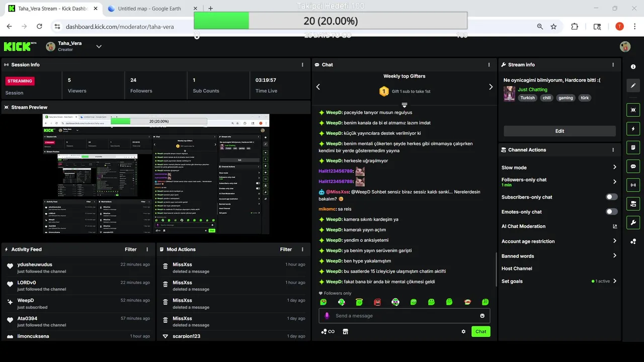Open Stream info three-dot menu
The image size is (644, 362).
pos(613,65)
